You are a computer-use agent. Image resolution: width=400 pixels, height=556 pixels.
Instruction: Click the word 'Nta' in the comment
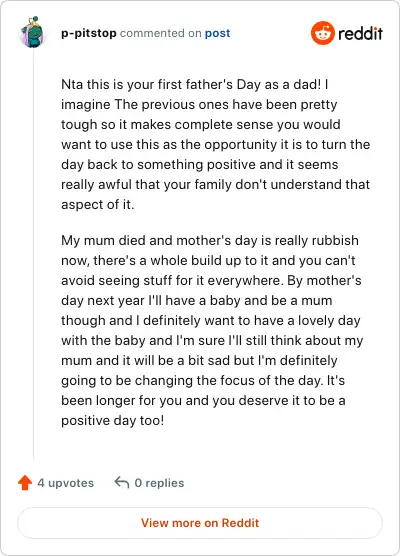point(72,84)
